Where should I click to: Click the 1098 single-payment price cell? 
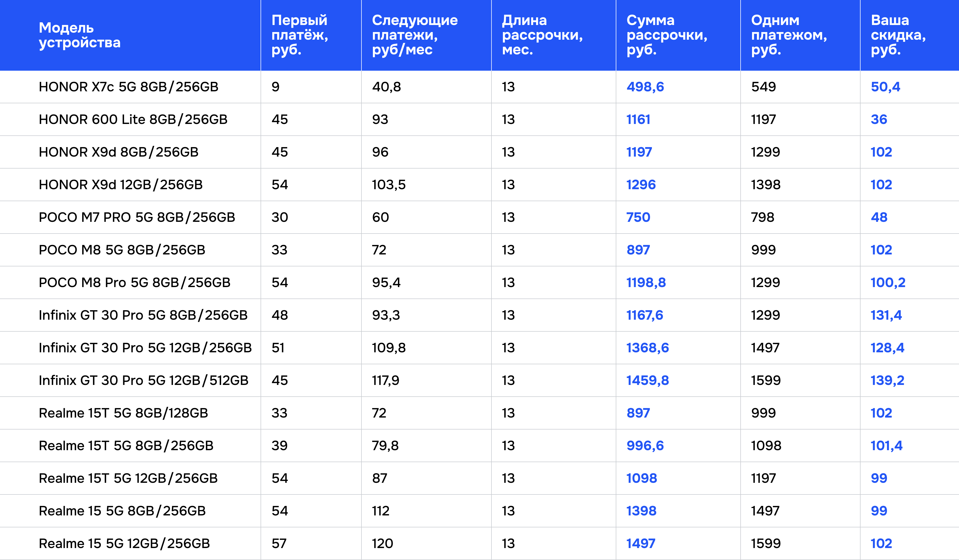pos(766,446)
